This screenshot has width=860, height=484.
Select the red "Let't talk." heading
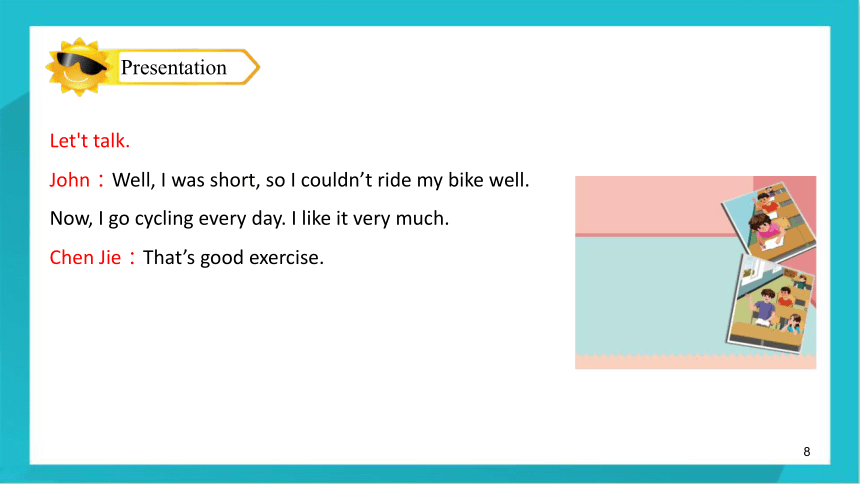point(90,141)
